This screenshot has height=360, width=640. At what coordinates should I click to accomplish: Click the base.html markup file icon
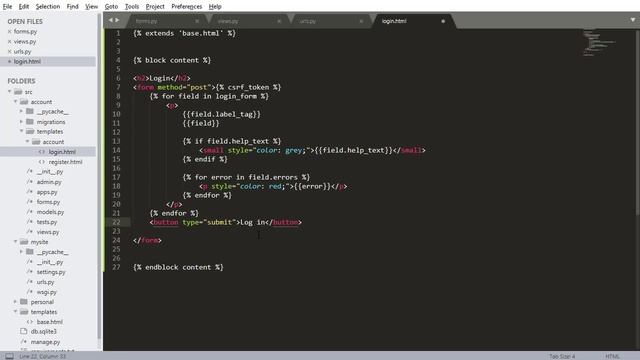point(30,322)
